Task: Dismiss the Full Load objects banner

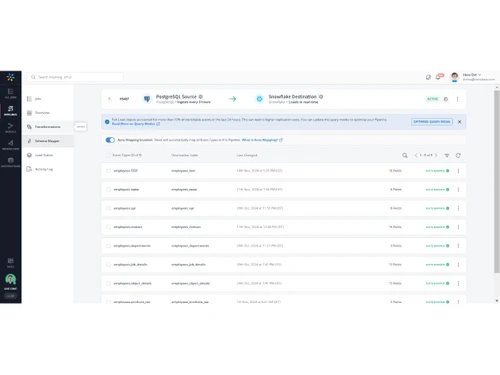Action: [460, 122]
